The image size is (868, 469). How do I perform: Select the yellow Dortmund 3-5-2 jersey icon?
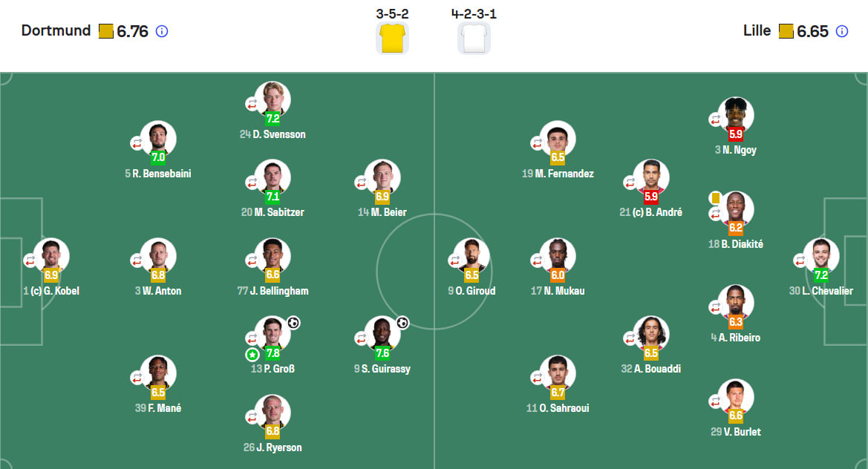point(393,39)
